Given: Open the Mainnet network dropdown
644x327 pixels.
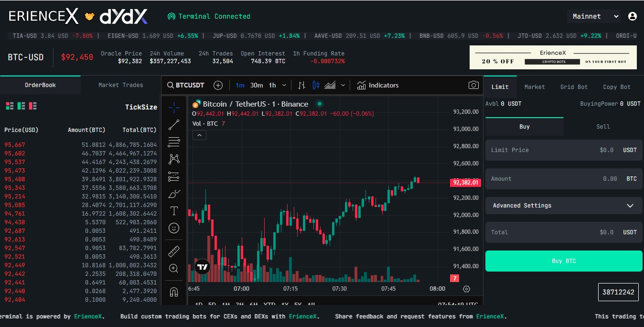Looking at the screenshot, I should point(594,16).
